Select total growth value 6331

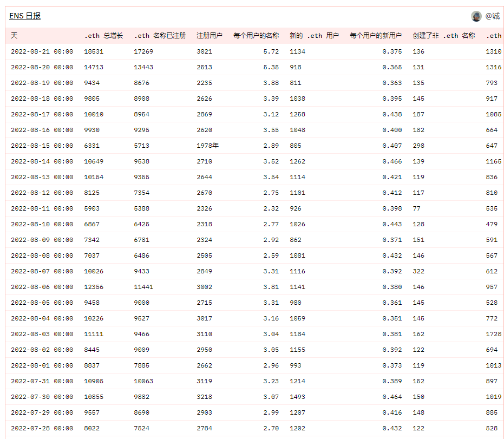click(91, 146)
